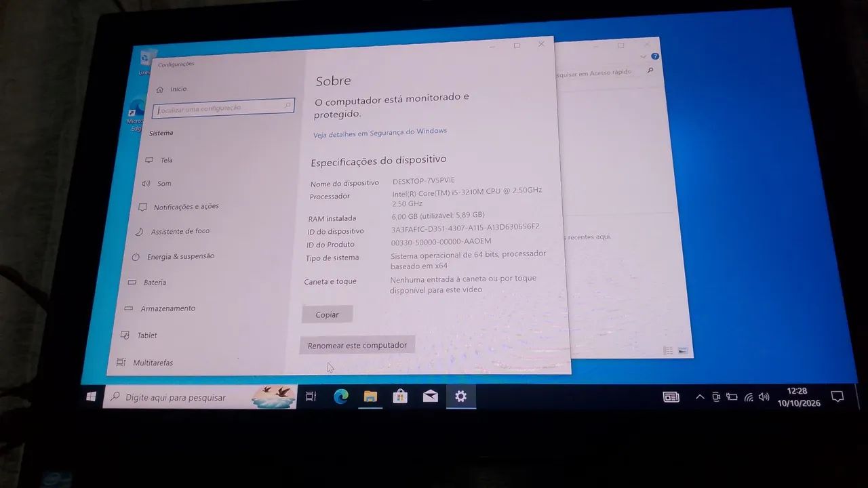Select Energia & suspensão in sidebar
The image size is (868, 488).
172,256
